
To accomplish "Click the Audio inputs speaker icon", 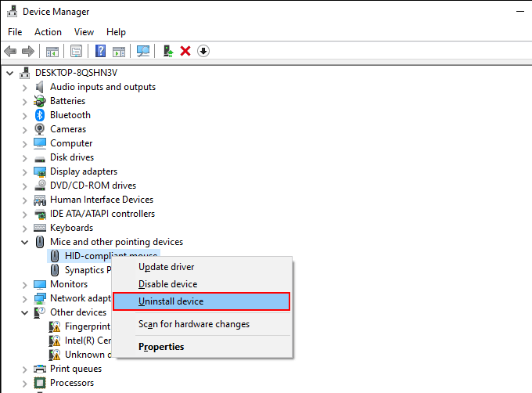I will (40, 87).
